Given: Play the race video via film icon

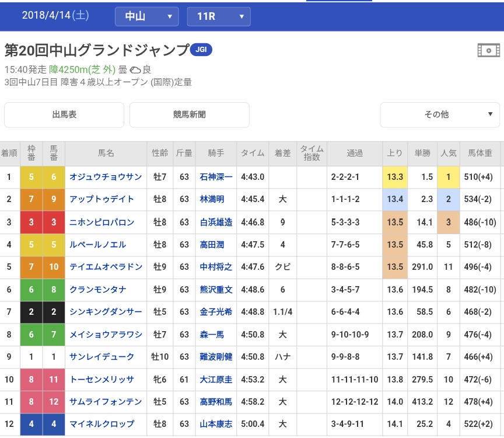Looking at the screenshot, I should tap(488, 50).
